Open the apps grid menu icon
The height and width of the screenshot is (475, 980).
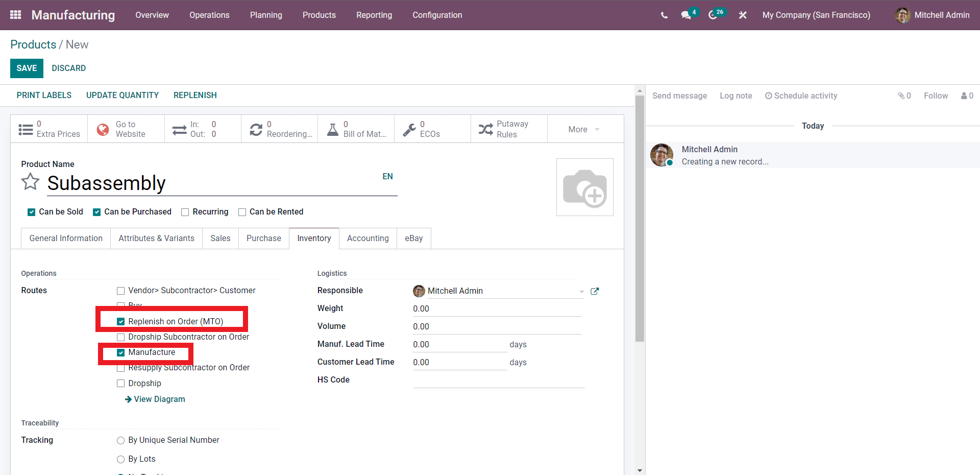15,15
